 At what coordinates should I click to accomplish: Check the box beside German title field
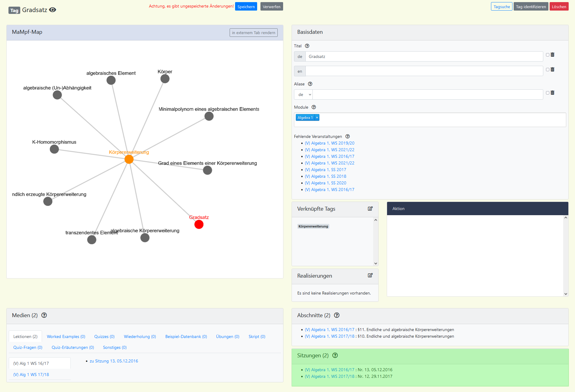coord(548,55)
